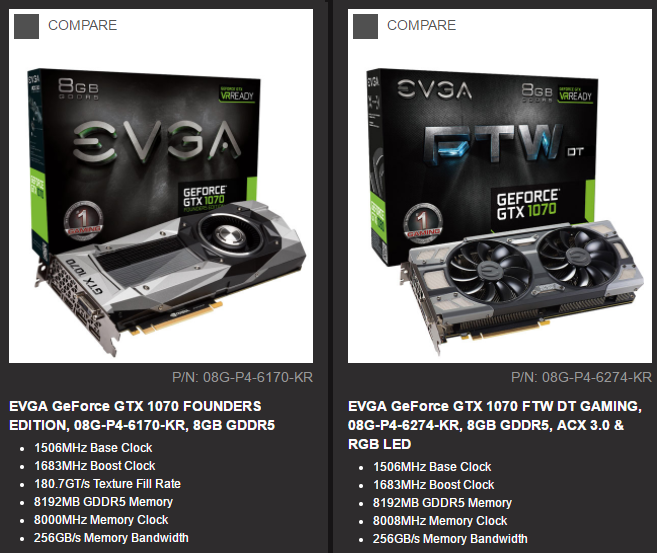Image resolution: width=657 pixels, height=553 pixels.
Task: Click 180.7GT/s Texture Fill Rate spec line
Action: click(x=107, y=484)
